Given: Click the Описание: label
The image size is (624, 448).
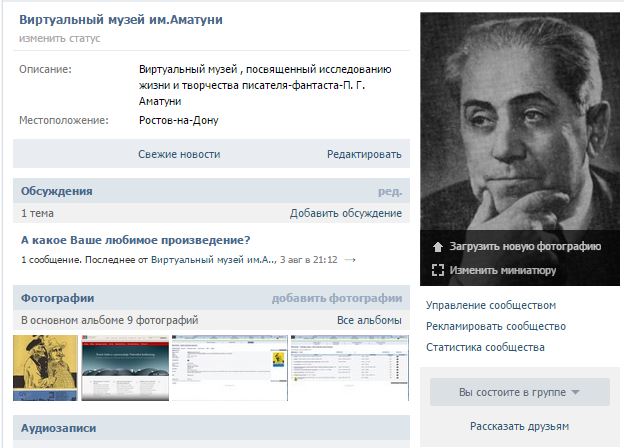Looking at the screenshot, I should [45, 69].
